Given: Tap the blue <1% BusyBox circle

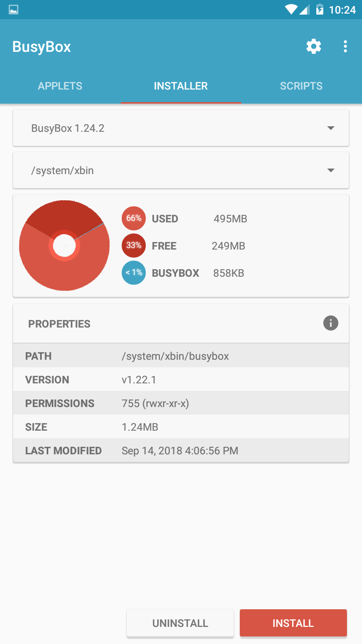Looking at the screenshot, I should (134, 273).
